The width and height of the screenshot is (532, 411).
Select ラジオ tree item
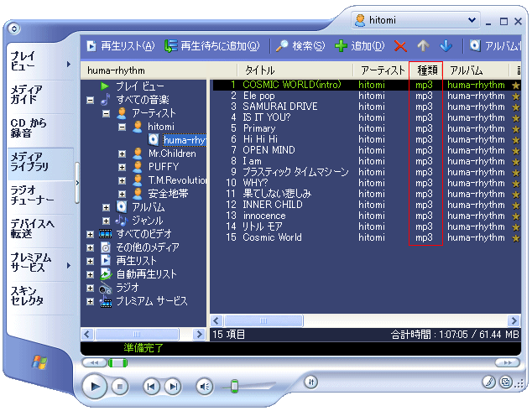[x=128, y=288]
